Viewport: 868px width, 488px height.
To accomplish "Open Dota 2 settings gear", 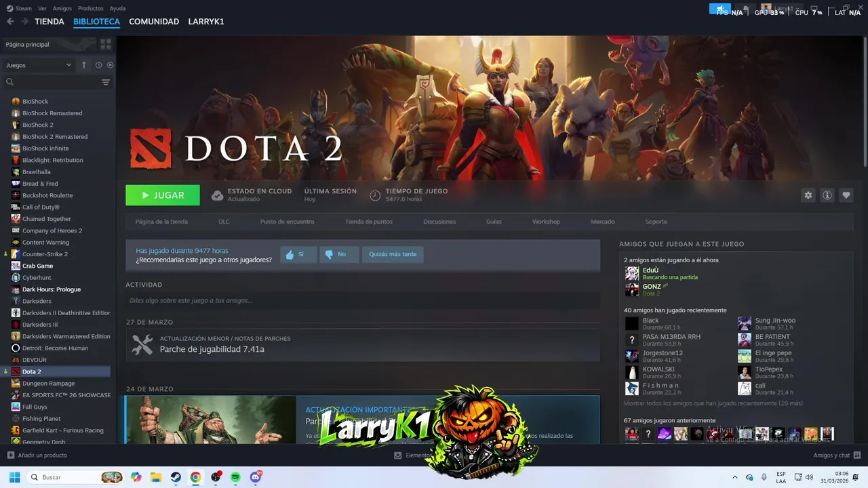I will 808,195.
